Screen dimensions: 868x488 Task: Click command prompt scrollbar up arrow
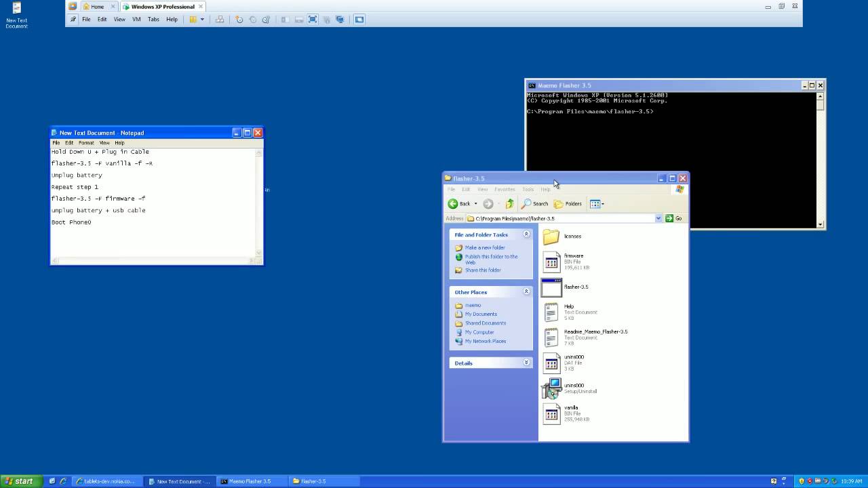click(821, 96)
